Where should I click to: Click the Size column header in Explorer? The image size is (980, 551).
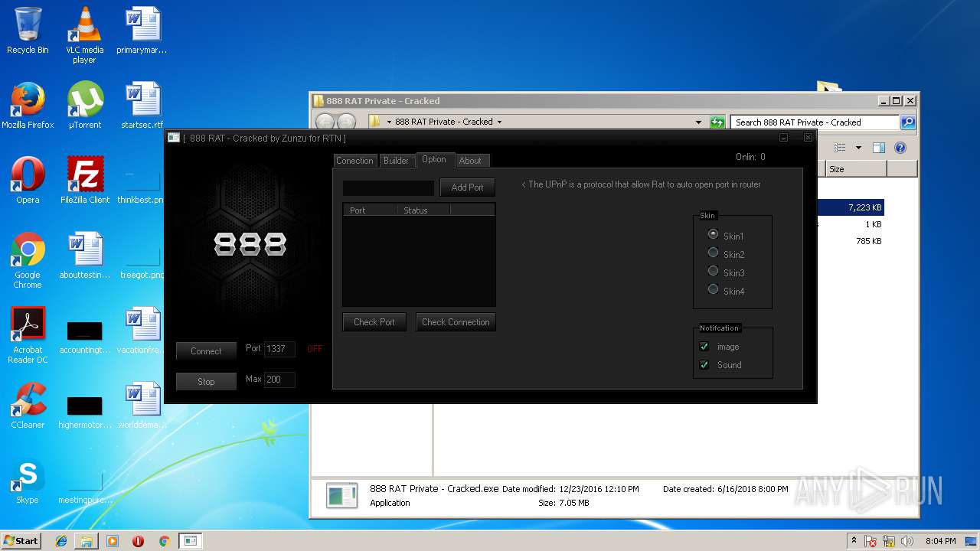pos(856,169)
